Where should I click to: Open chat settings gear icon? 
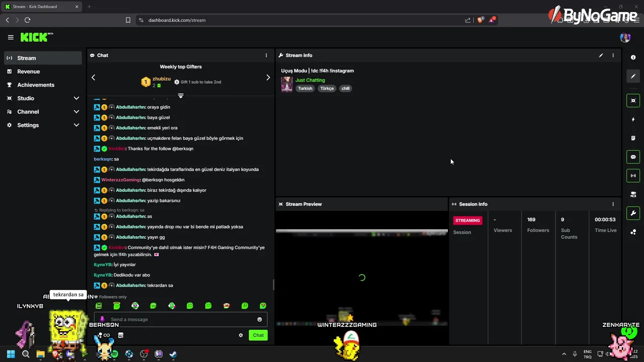coord(240,335)
